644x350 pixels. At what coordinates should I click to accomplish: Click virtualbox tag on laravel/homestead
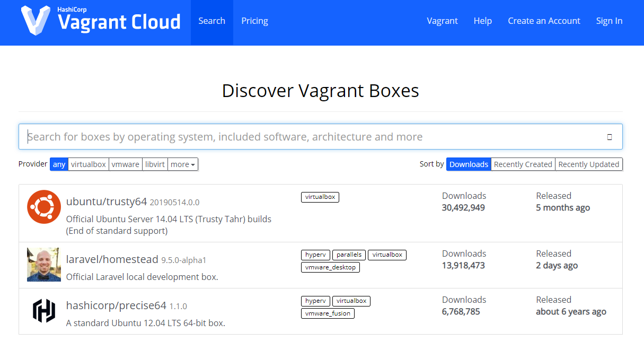[x=387, y=255]
